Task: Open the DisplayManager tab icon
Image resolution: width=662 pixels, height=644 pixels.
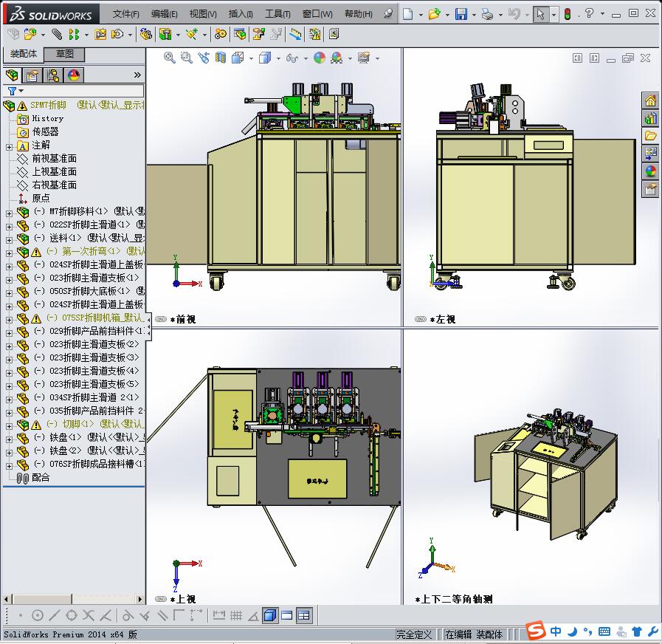Action: (x=74, y=75)
